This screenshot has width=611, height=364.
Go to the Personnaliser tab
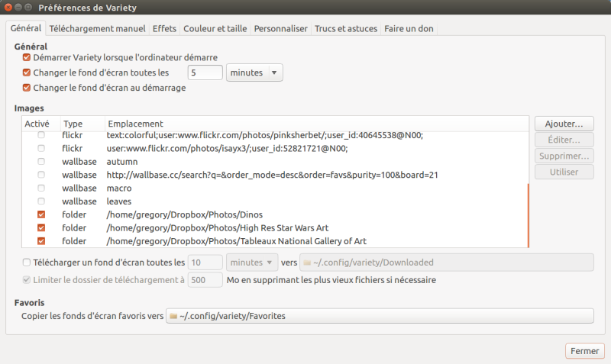[x=280, y=28]
